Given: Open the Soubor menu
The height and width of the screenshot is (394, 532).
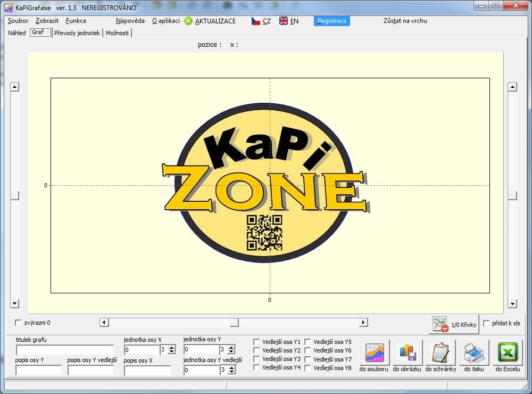Looking at the screenshot, I should coord(18,21).
